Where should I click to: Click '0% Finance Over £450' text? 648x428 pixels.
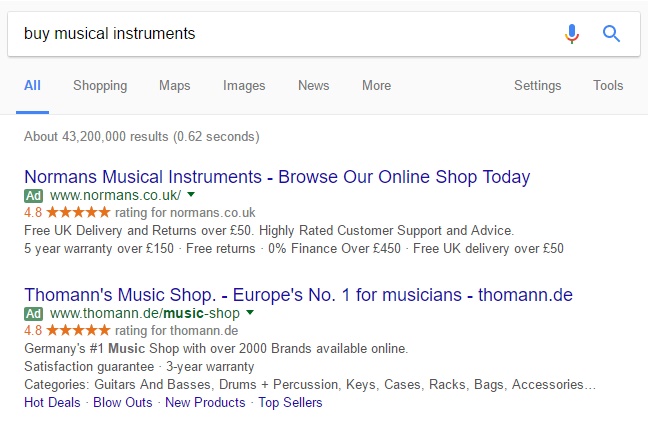click(x=334, y=248)
